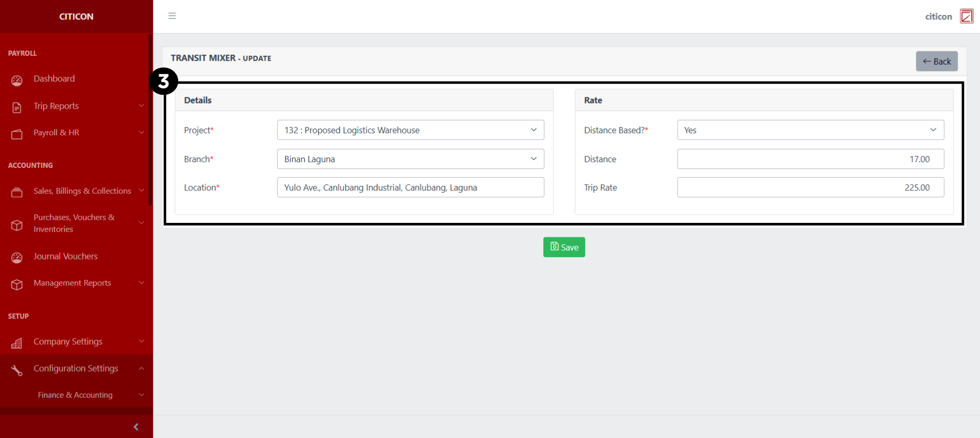Open Purchases, Vouchers & Inventories menu

(x=74, y=223)
